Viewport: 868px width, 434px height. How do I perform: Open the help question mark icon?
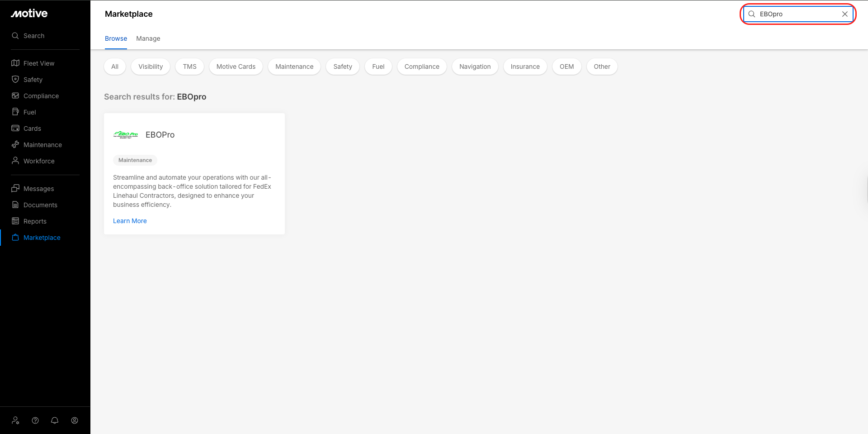click(35, 420)
